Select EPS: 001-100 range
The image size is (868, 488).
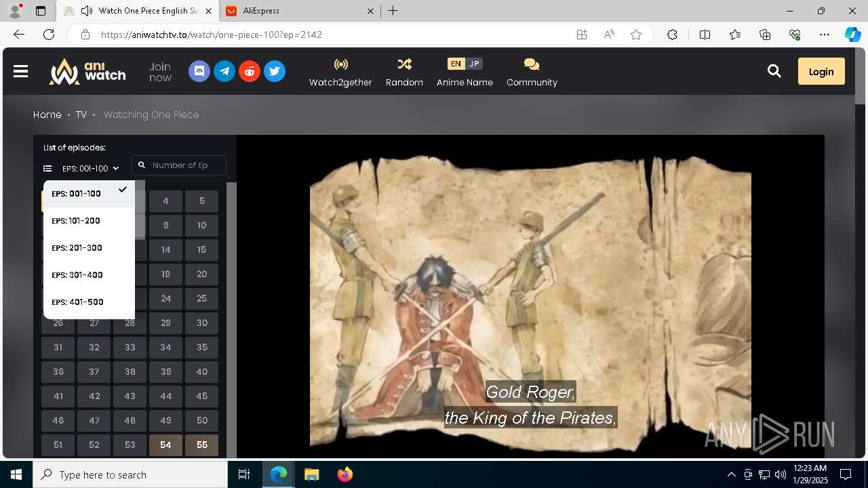pyautogui.click(x=89, y=194)
